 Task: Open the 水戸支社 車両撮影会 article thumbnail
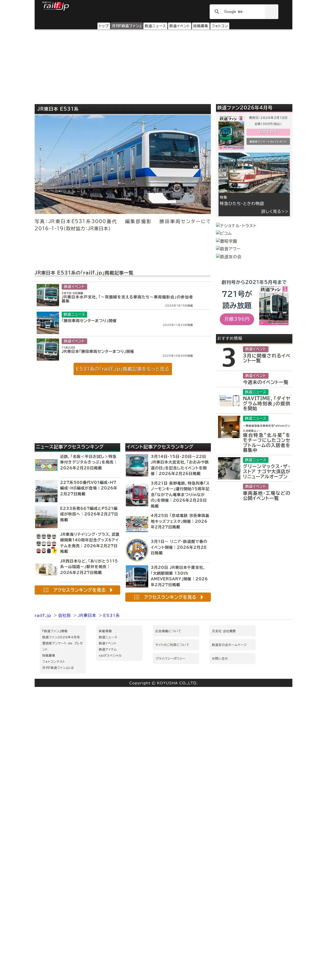(x=48, y=295)
